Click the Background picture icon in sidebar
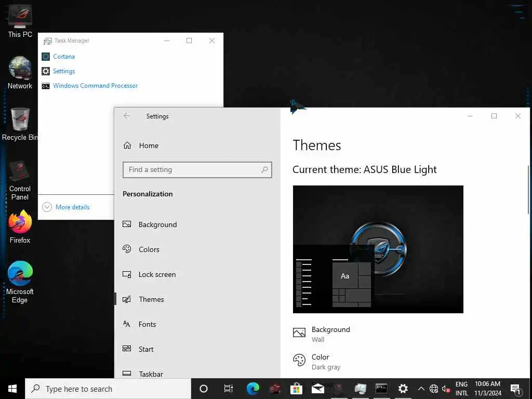 (x=127, y=224)
